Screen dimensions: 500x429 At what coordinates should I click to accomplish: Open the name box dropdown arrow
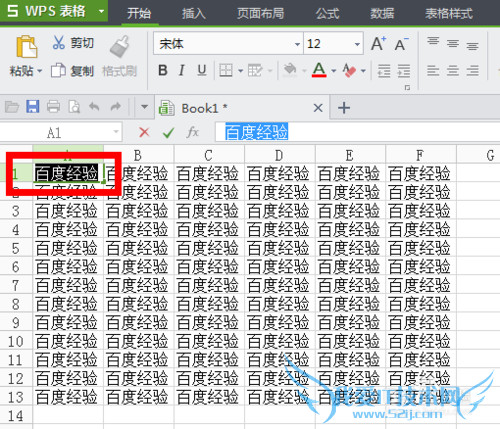point(116,132)
